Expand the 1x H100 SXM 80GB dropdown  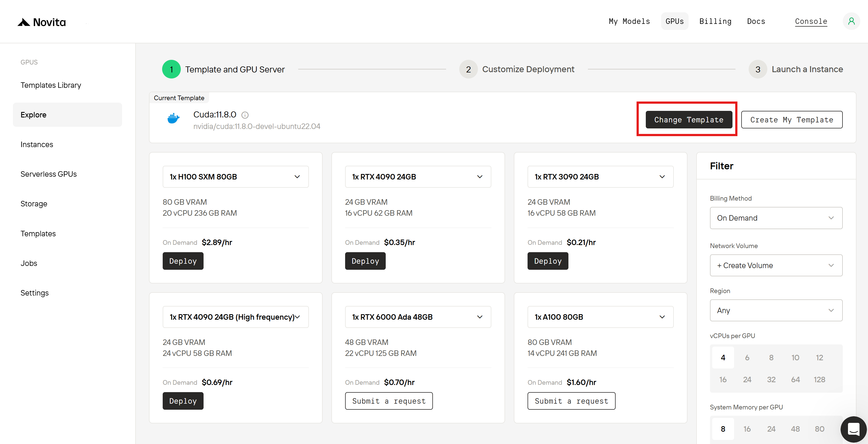click(x=236, y=177)
